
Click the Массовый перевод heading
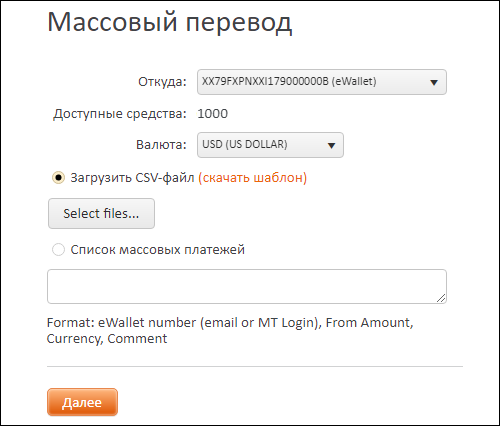[x=170, y=23]
